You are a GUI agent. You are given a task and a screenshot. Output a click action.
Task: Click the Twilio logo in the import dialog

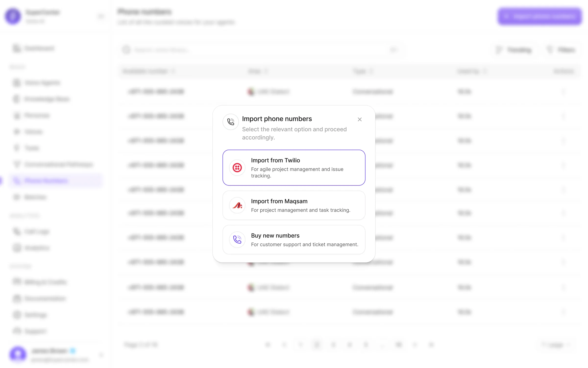(237, 168)
